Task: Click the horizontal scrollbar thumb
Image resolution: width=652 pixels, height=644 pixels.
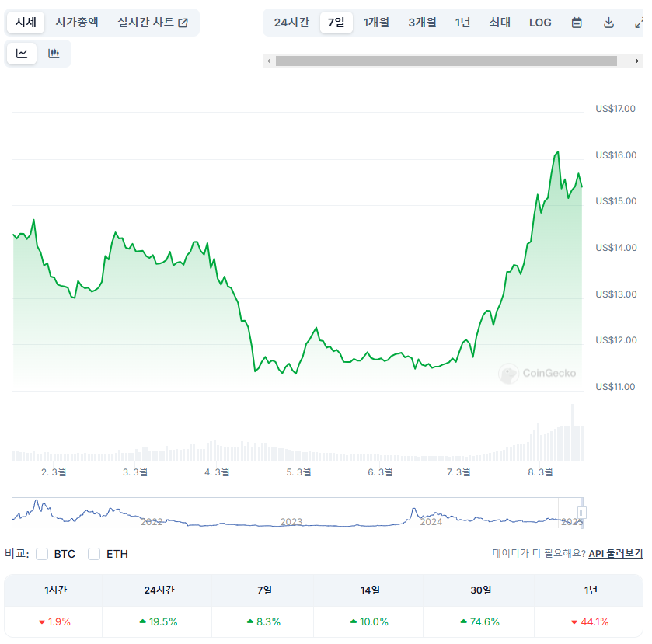Action: tap(446, 61)
